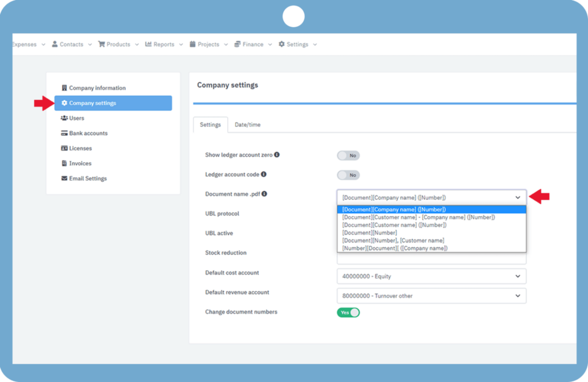Screen dimensions: 588x382
Task: Disable the Change document numbers toggle
Action: point(348,313)
